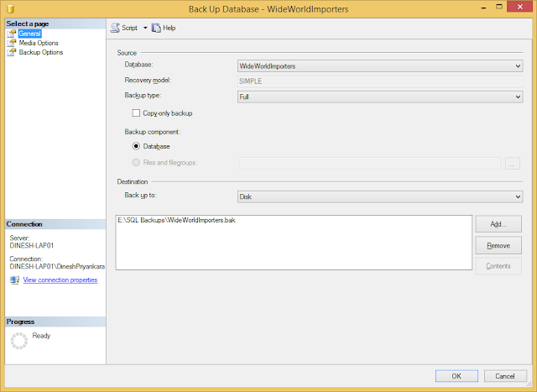The image size is (537, 392).
Task: Click the General page icon
Action: tap(12, 34)
